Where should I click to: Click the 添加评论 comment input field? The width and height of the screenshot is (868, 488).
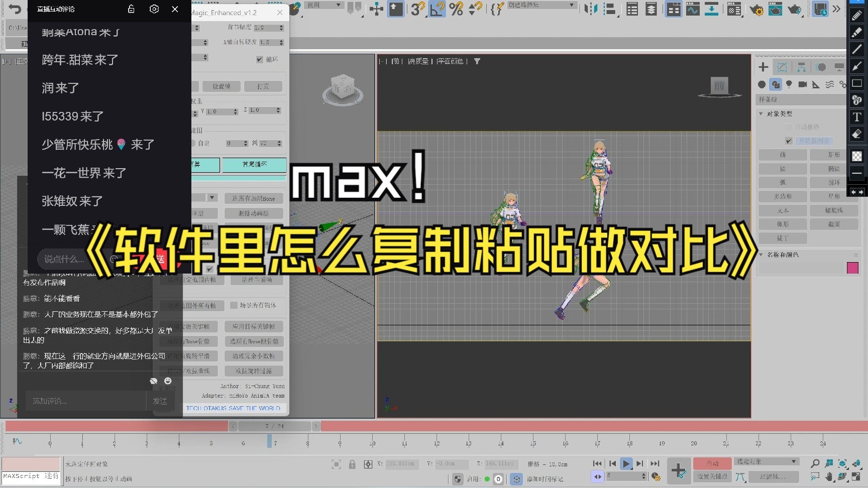pyautogui.click(x=85, y=401)
